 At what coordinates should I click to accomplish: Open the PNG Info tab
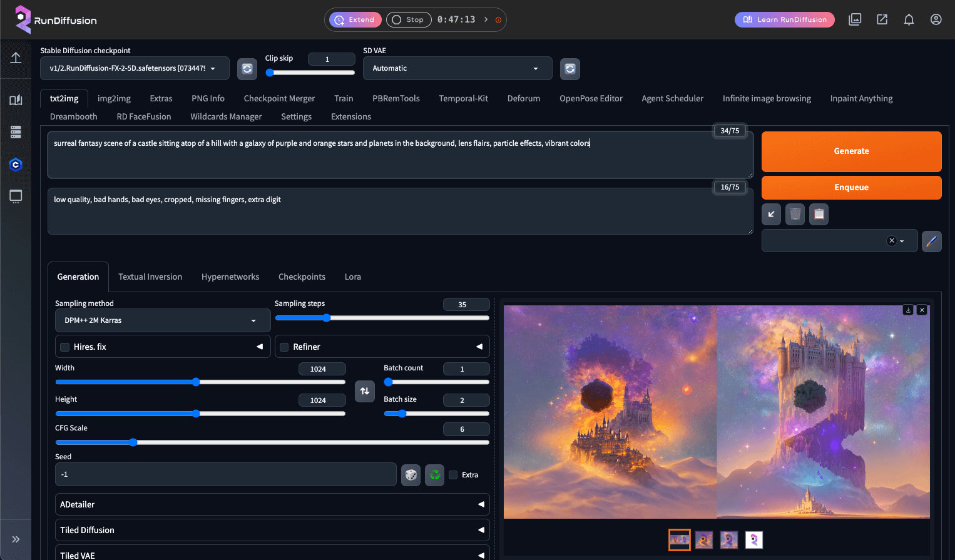click(x=208, y=98)
